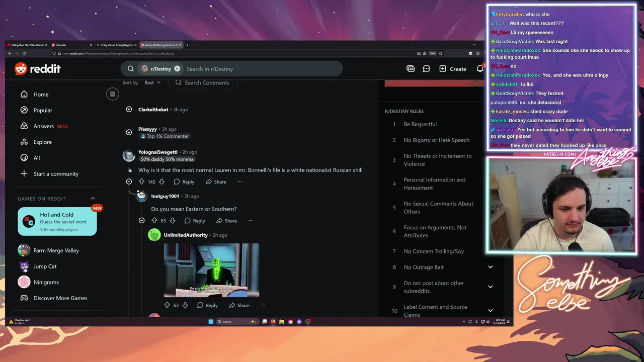Upvote YolognaiSwagetti's comment

click(x=141, y=182)
